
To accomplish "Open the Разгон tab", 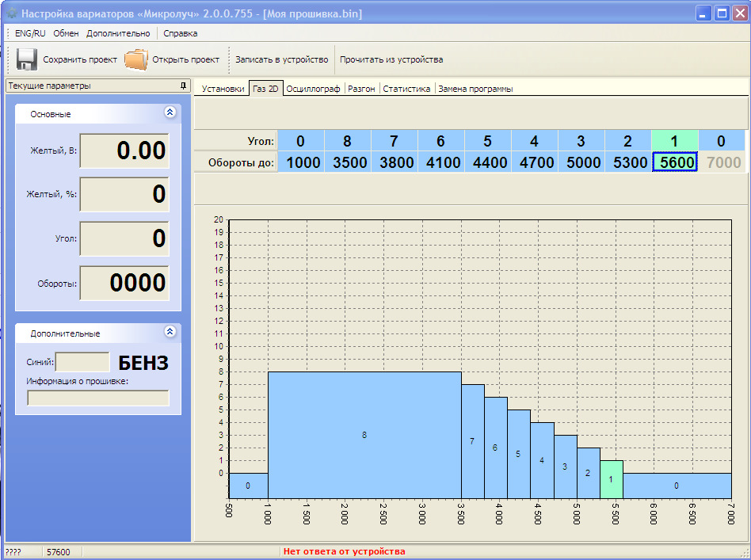I will pyautogui.click(x=361, y=89).
